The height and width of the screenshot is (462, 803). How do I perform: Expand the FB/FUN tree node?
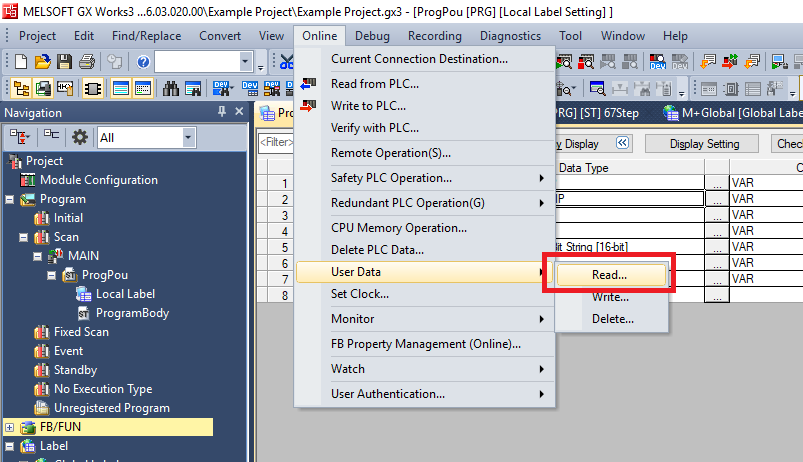(10, 427)
